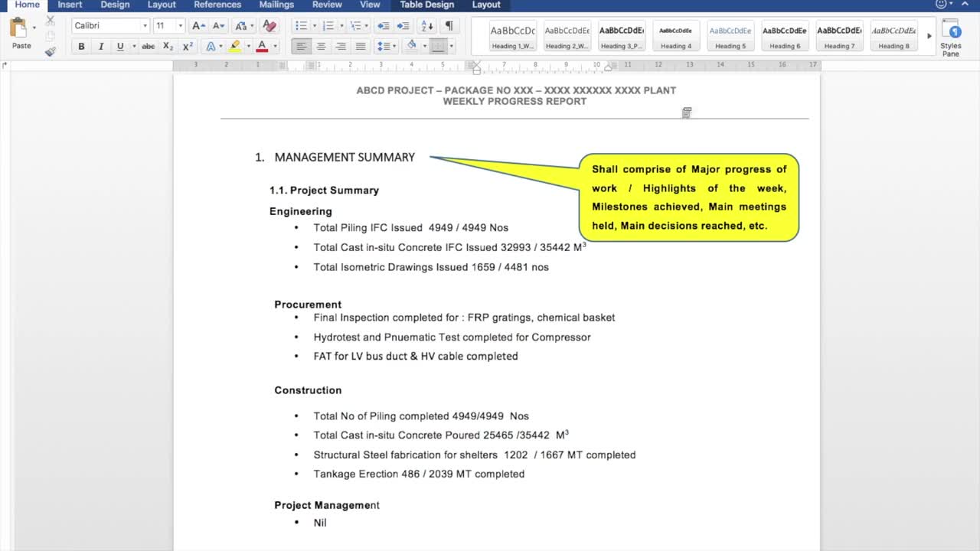Click the Clear Formatting eraser icon
The height and width of the screenshot is (551, 980).
[x=269, y=26]
